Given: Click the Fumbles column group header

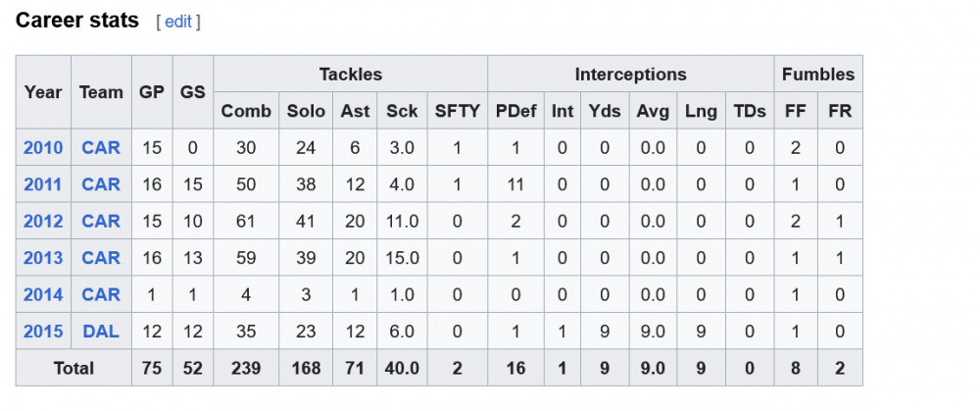Looking at the screenshot, I should [x=818, y=74].
